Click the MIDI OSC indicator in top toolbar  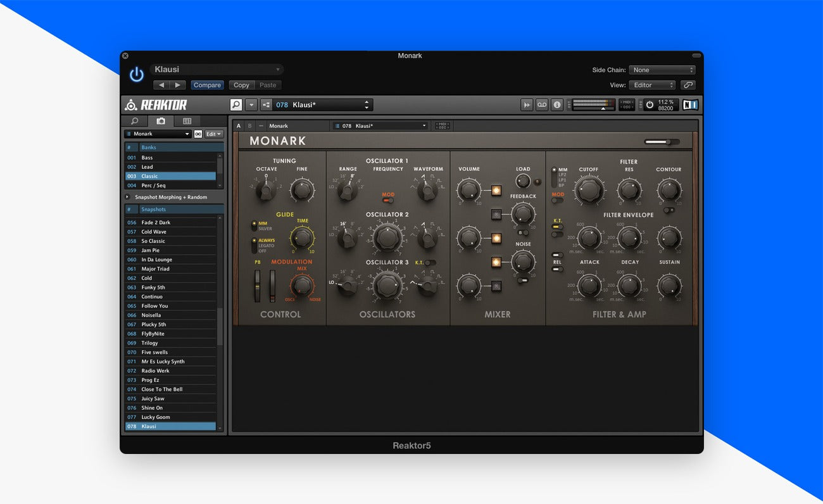[627, 105]
